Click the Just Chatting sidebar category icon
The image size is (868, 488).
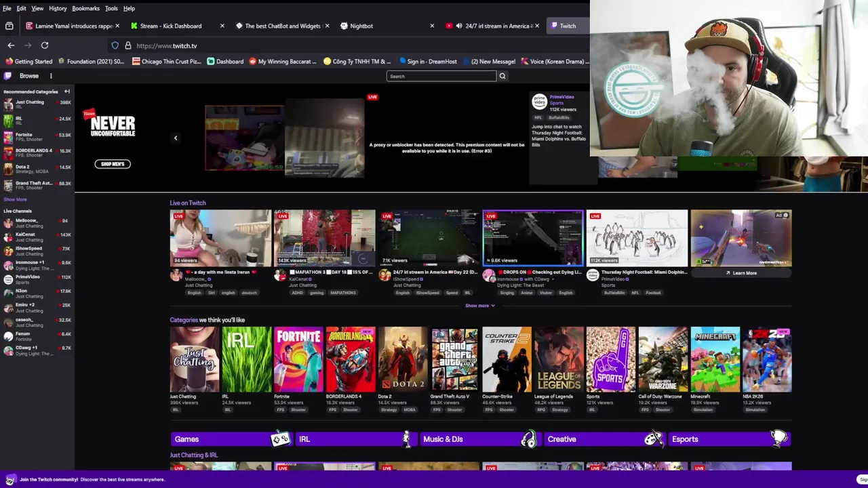pos(8,104)
